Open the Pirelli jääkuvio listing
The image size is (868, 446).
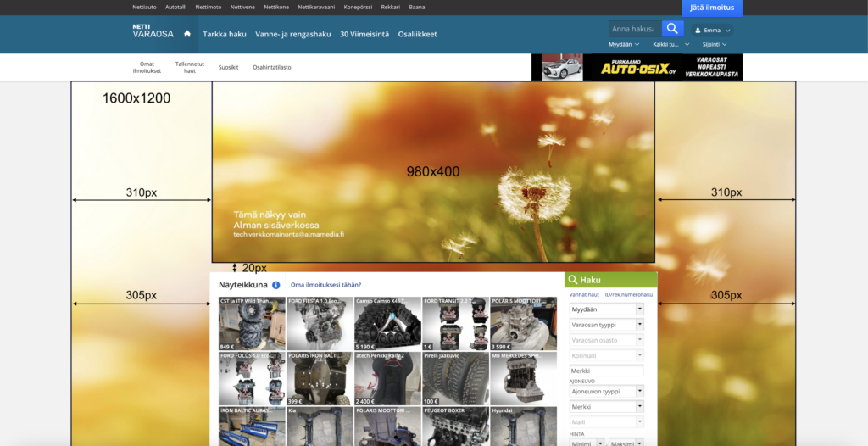click(455, 378)
